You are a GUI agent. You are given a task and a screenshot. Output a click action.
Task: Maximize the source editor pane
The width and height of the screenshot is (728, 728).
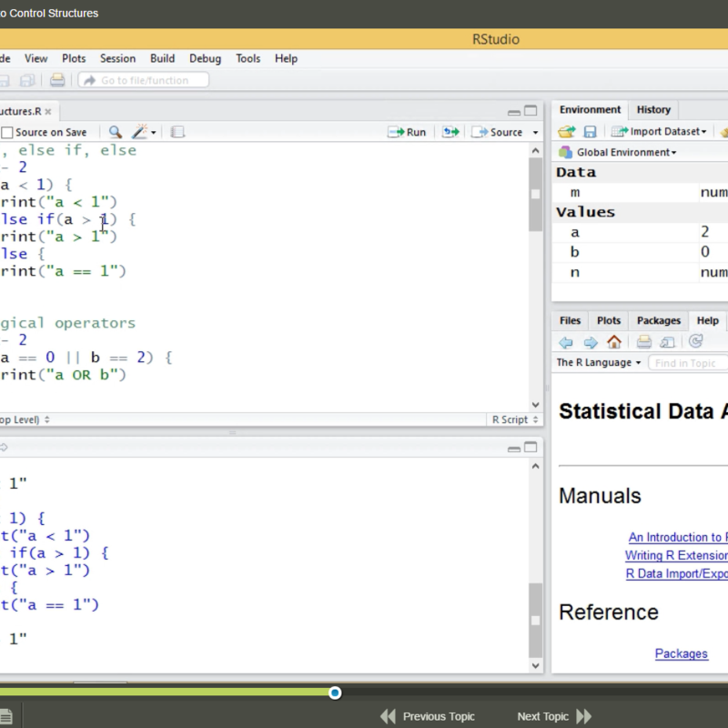(x=531, y=110)
